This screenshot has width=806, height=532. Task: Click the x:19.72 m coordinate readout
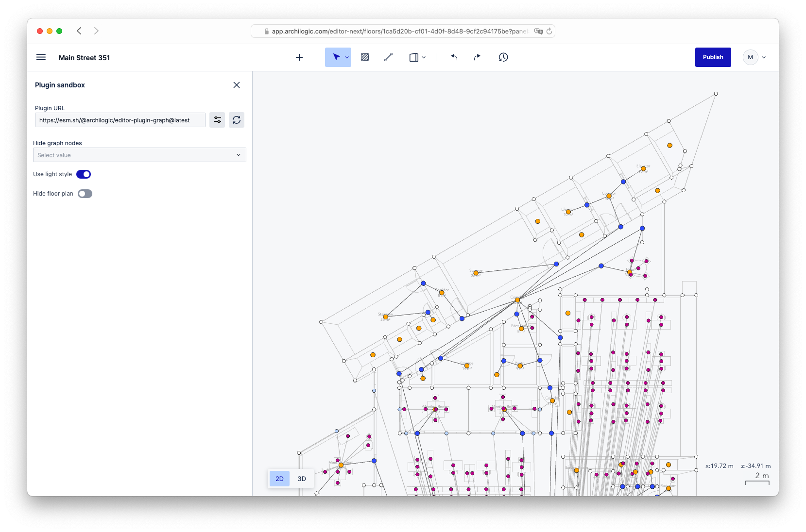point(720,466)
